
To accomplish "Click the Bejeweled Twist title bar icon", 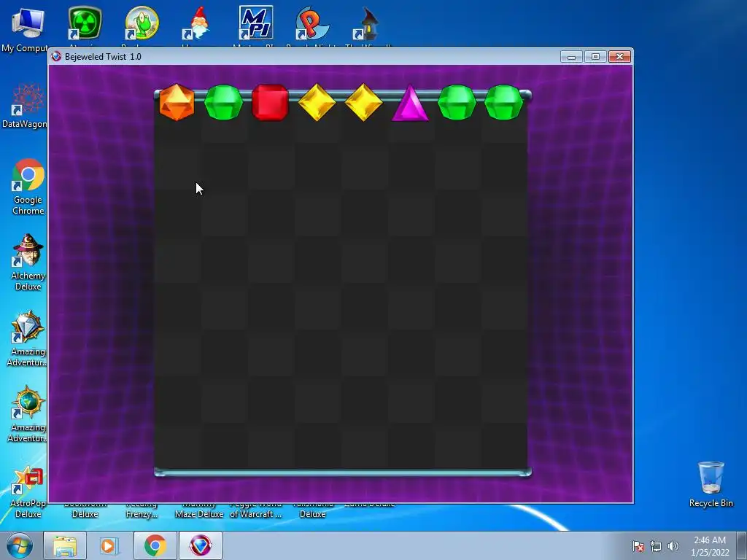I will pos(56,57).
